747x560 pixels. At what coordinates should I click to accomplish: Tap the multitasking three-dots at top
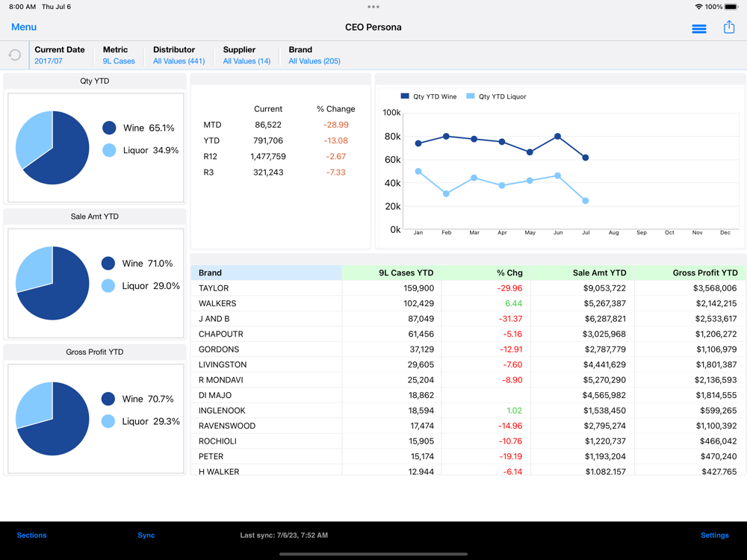tap(373, 7)
